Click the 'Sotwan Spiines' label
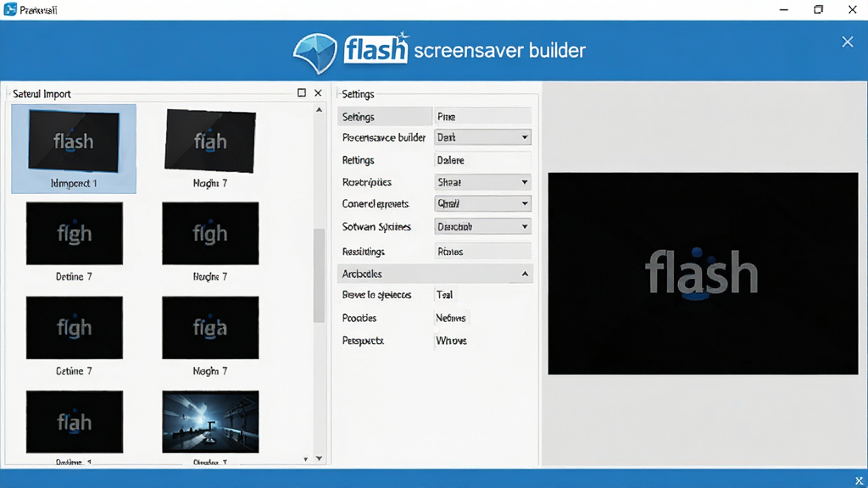The width and height of the screenshot is (868, 488). [376, 226]
